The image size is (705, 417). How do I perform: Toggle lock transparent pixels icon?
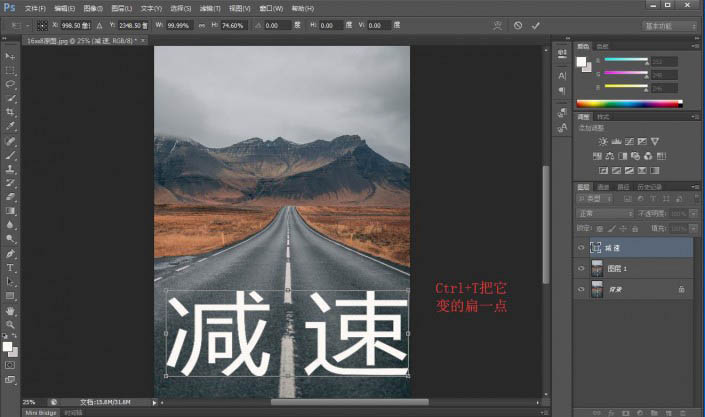coord(600,229)
